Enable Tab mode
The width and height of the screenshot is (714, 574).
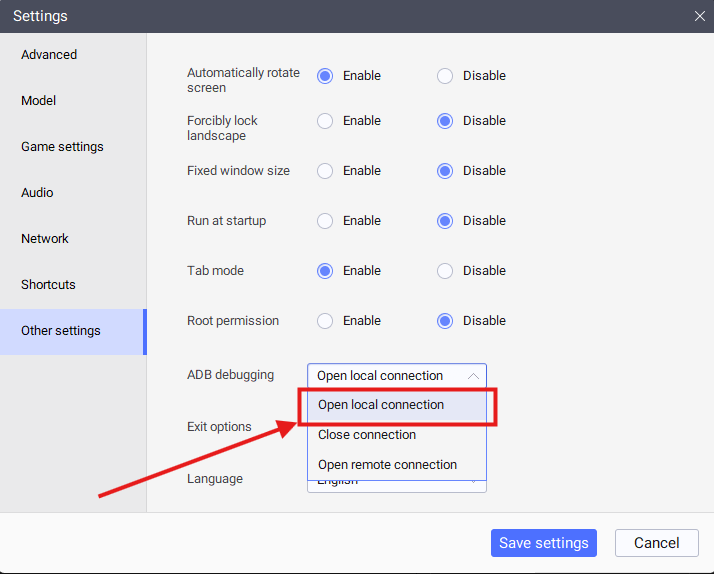325,271
